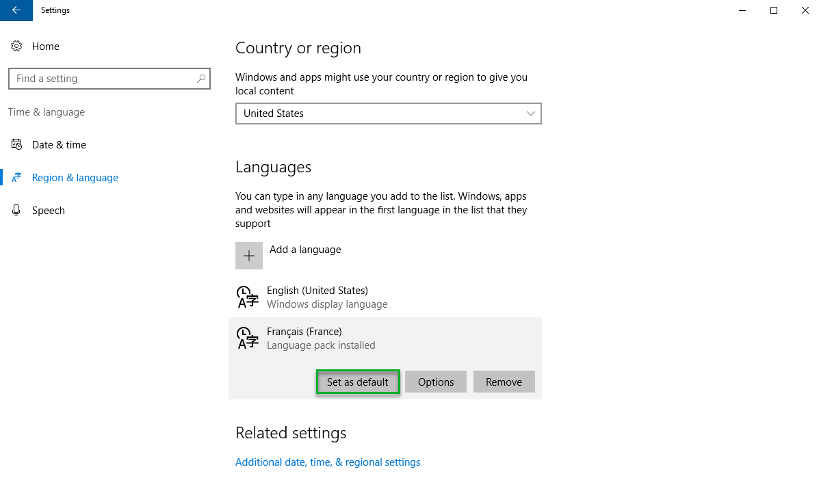The width and height of the screenshot is (819, 504).
Task: Open Home via the gear icon
Action: (16, 46)
